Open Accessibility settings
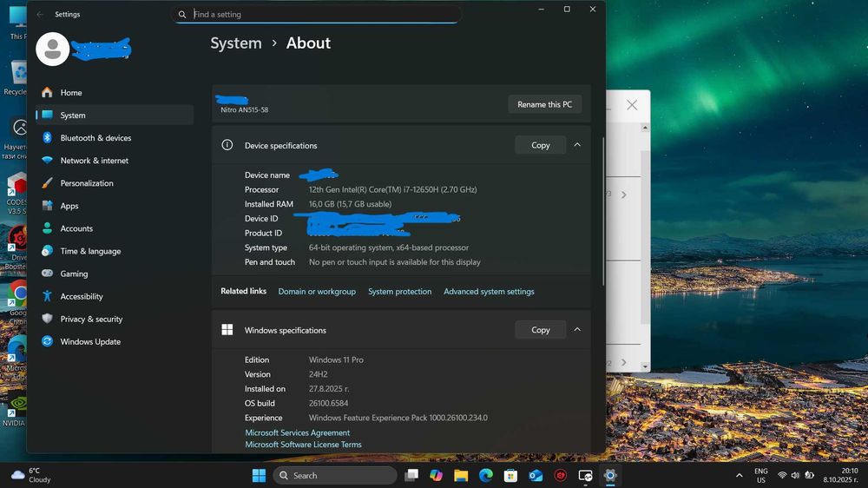The image size is (868, 488). [115, 296]
